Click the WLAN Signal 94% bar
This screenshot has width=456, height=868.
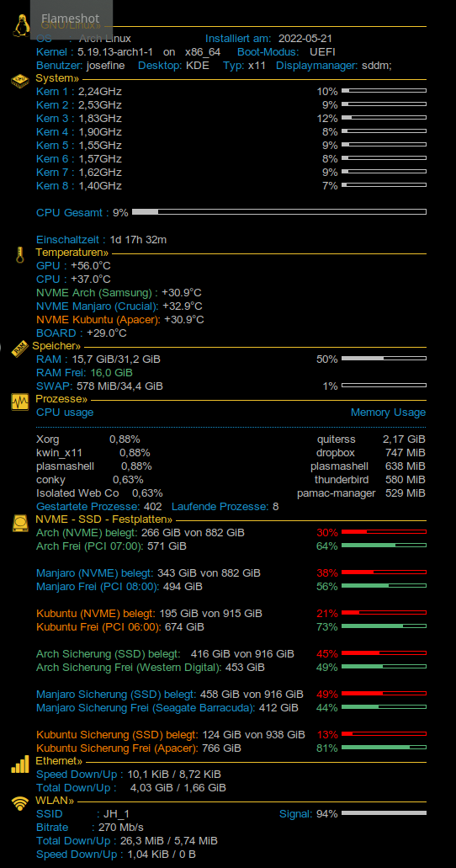[384, 813]
